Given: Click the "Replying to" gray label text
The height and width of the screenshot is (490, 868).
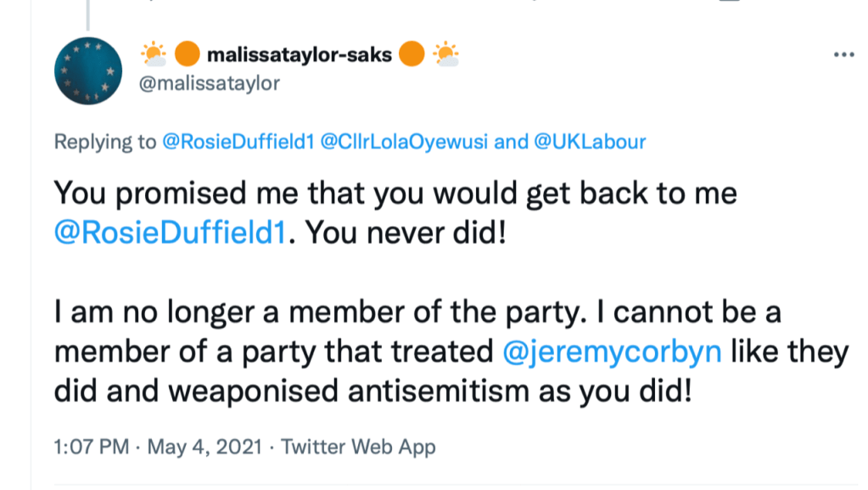Looking at the screenshot, I should [x=105, y=142].
